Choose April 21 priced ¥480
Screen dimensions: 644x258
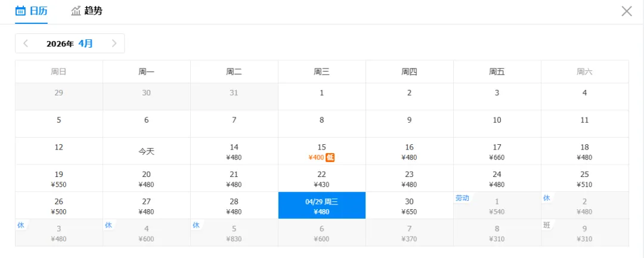coord(234,178)
